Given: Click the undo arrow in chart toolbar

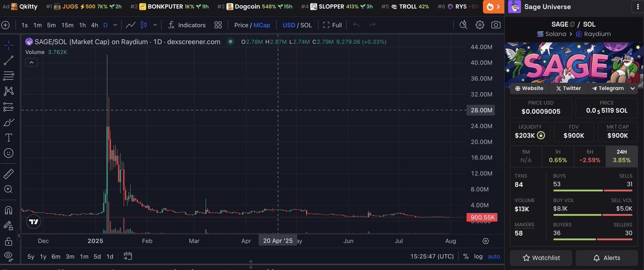Looking at the screenshot, I should coord(356,25).
